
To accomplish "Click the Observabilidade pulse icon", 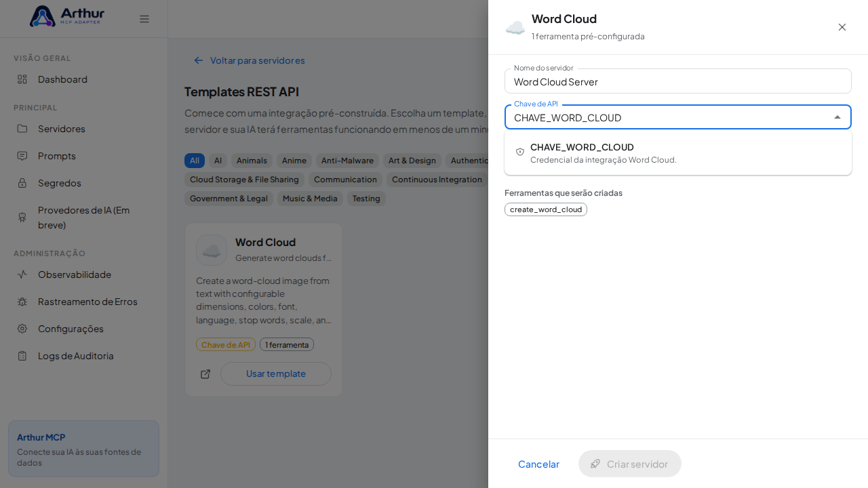I will (x=22, y=274).
